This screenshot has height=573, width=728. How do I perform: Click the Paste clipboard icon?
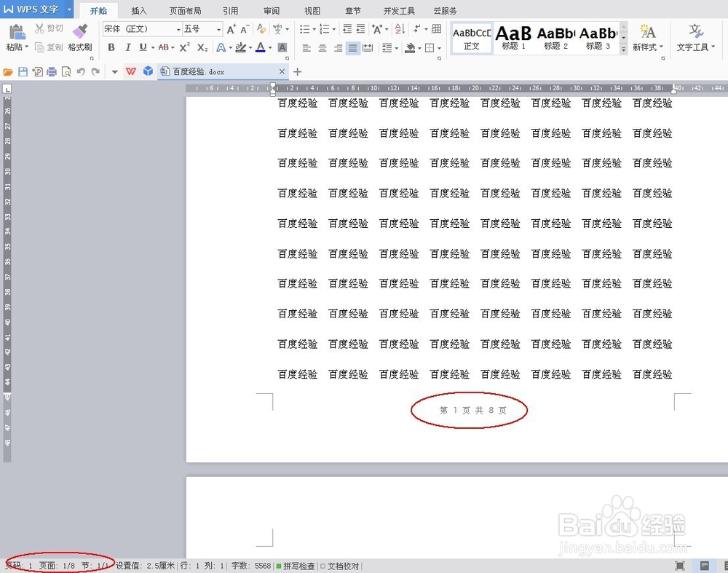click(x=17, y=32)
